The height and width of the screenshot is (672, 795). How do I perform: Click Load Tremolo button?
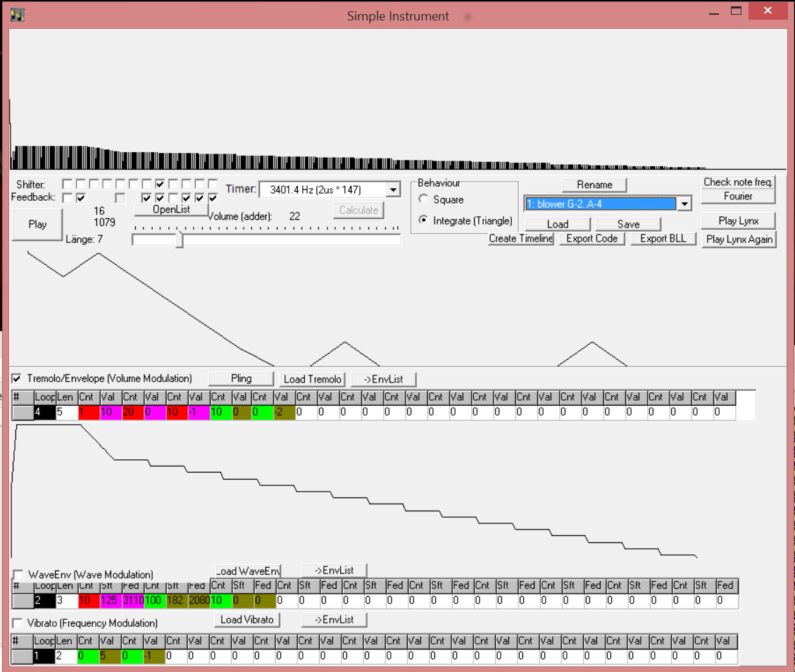click(313, 379)
